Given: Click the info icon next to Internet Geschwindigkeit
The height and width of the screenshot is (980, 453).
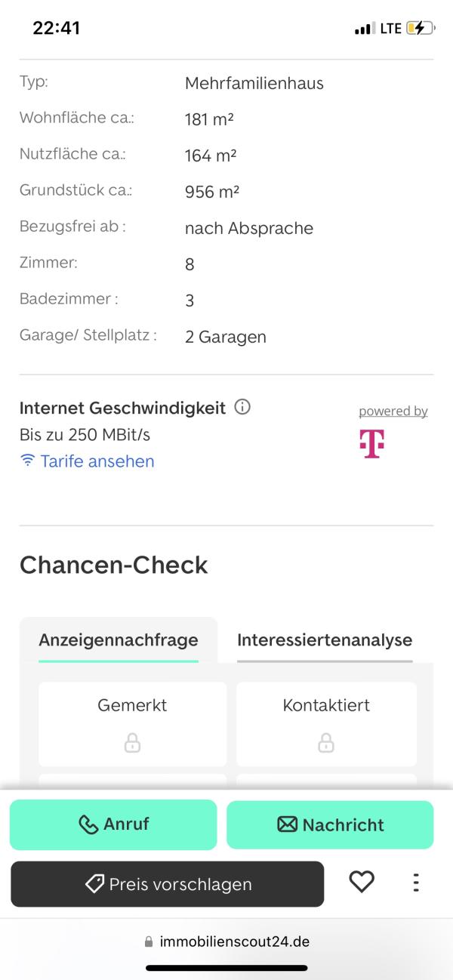Looking at the screenshot, I should coord(242,407).
